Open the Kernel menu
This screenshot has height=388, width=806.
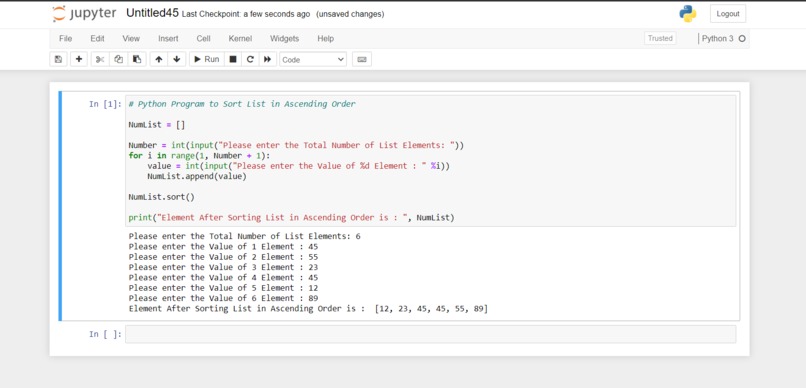[x=240, y=39]
